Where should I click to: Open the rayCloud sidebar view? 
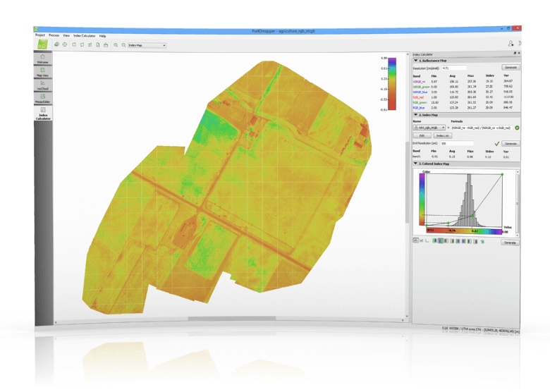[x=43, y=85]
